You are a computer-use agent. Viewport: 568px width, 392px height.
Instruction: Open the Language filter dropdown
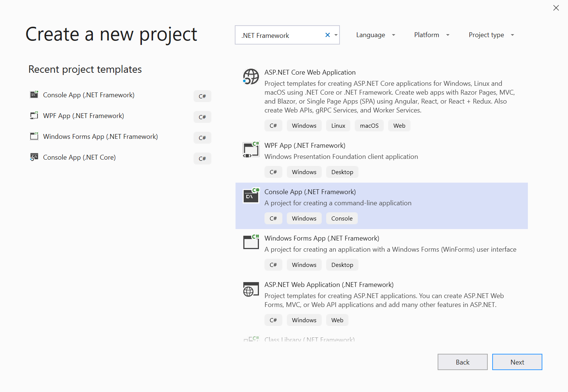click(375, 35)
